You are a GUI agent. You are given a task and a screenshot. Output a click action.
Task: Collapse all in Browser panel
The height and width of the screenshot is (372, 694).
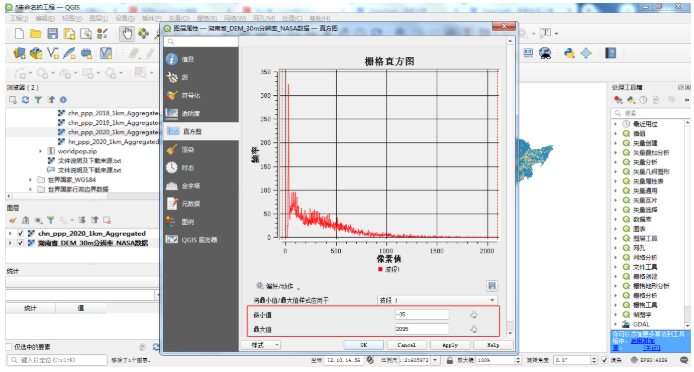click(x=51, y=100)
